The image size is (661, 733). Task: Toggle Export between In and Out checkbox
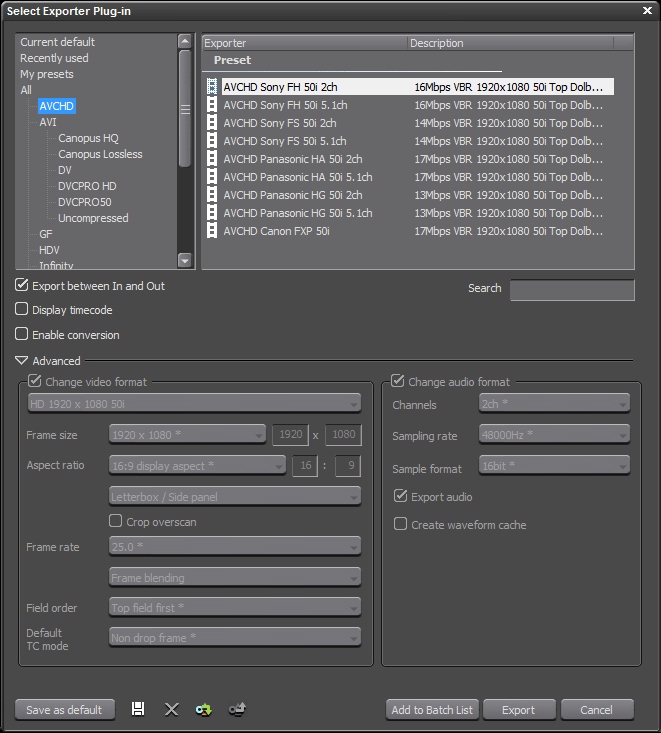tap(22, 285)
